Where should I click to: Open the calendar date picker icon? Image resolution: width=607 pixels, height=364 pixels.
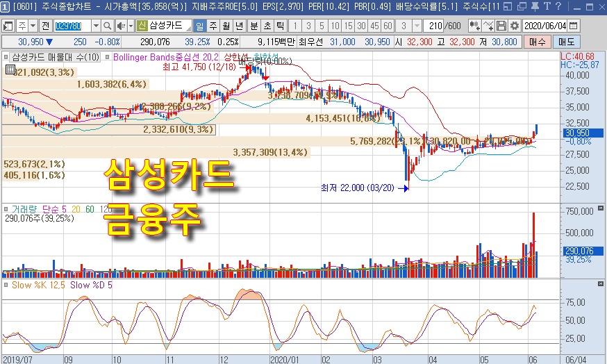pyautogui.click(x=574, y=26)
